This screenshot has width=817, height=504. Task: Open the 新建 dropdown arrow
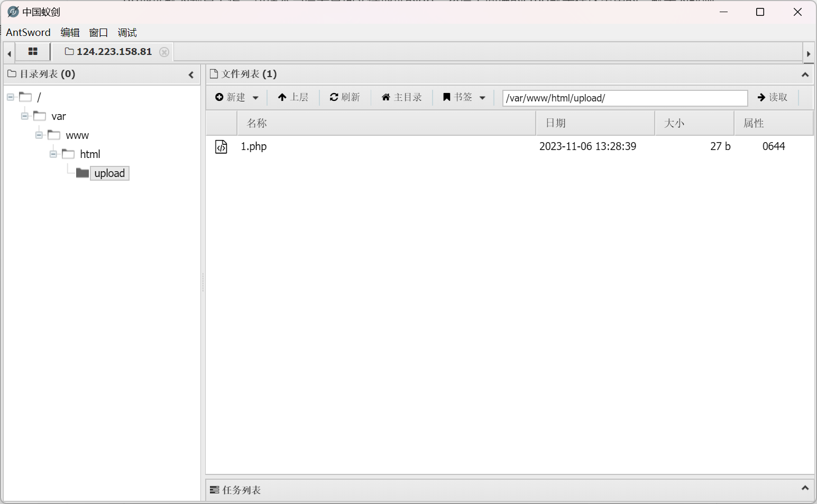pyautogui.click(x=255, y=98)
